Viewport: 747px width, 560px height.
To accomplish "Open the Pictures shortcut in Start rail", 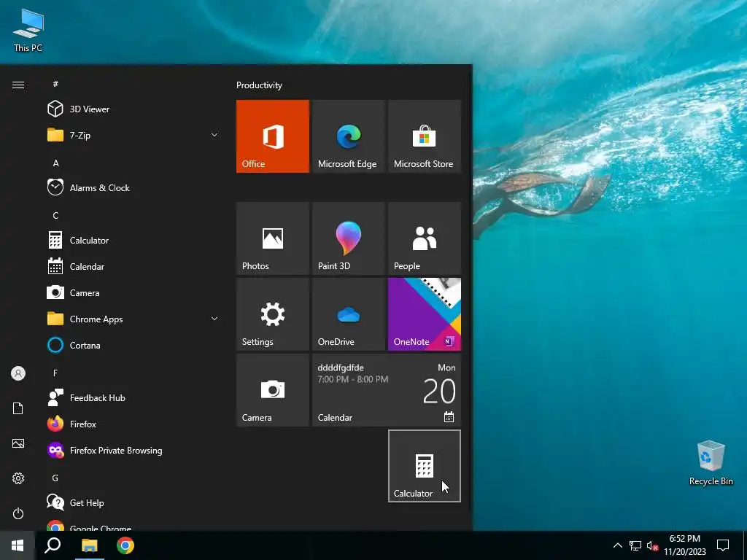I will [x=18, y=443].
